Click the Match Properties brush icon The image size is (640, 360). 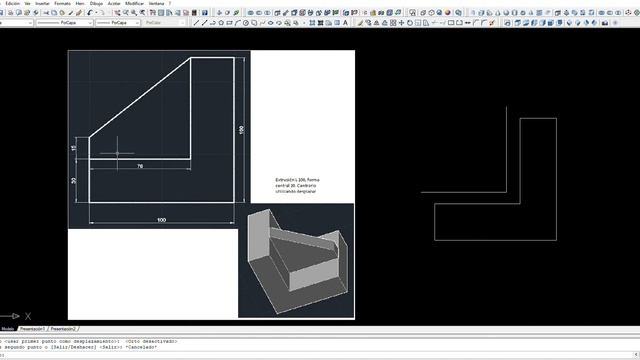(70, 13)
